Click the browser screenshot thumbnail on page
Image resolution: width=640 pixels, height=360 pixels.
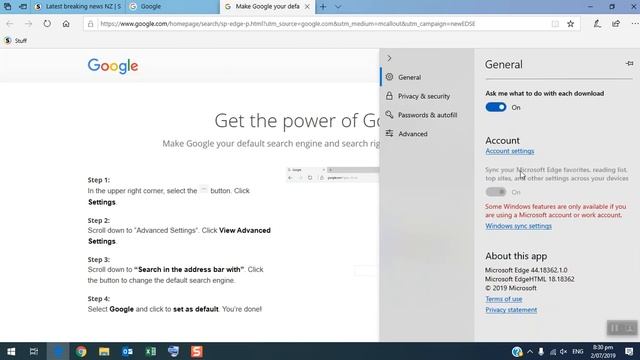tap(332, 174)
